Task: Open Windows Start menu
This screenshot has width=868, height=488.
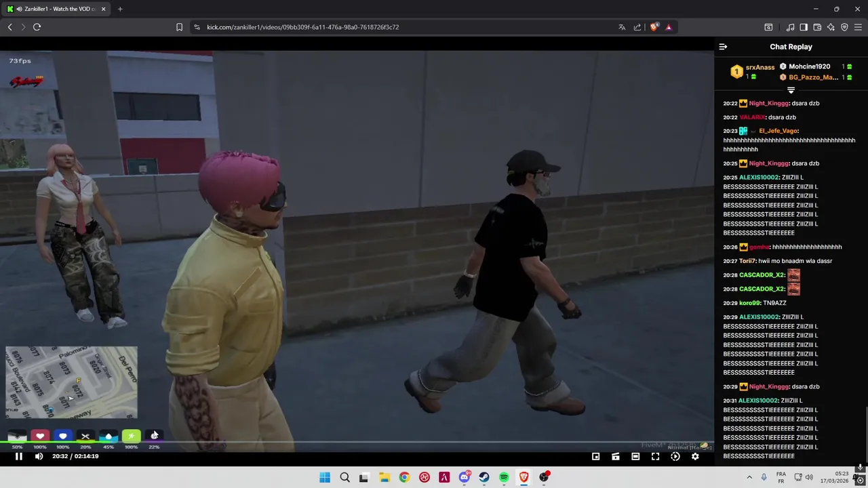Action: 325,477
